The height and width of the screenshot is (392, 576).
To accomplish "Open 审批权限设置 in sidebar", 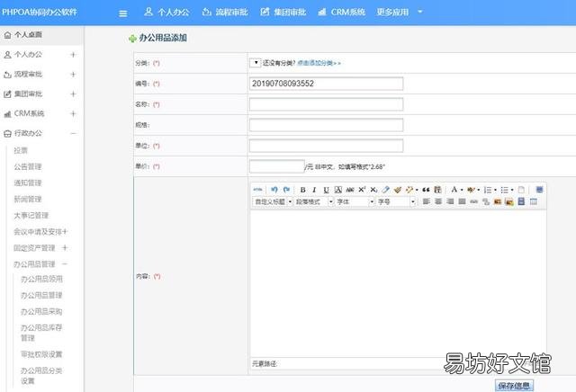I will click(x=41, y=354).
